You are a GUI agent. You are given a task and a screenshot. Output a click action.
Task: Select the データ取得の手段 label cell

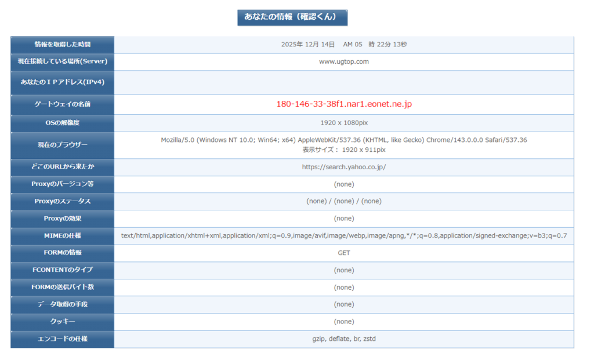pyautogui.click(x=63, y=304)
